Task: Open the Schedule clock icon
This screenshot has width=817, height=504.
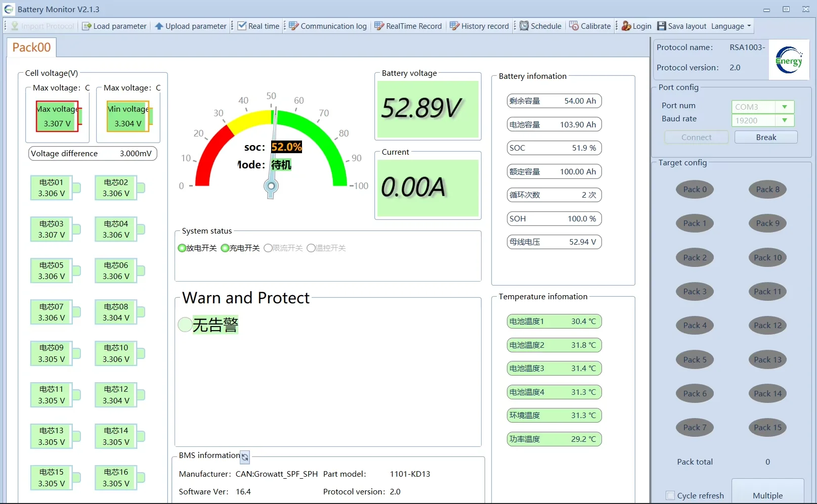Action: coord(524,26)
